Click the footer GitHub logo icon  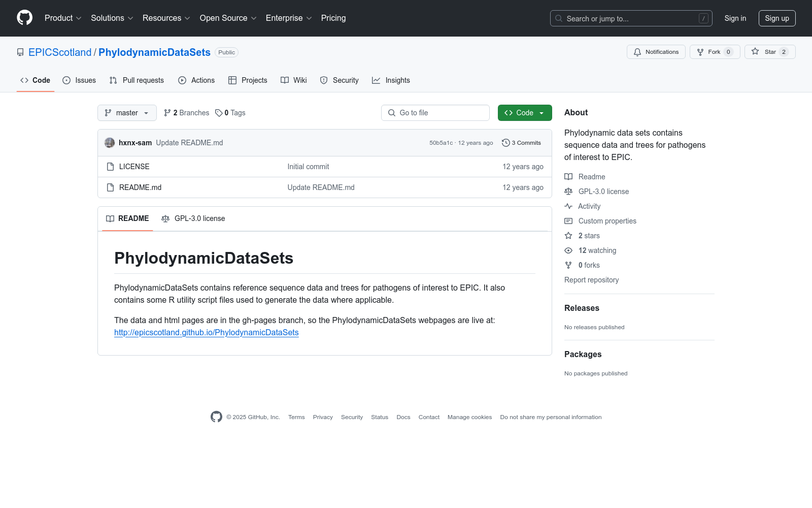pos(216,417)
